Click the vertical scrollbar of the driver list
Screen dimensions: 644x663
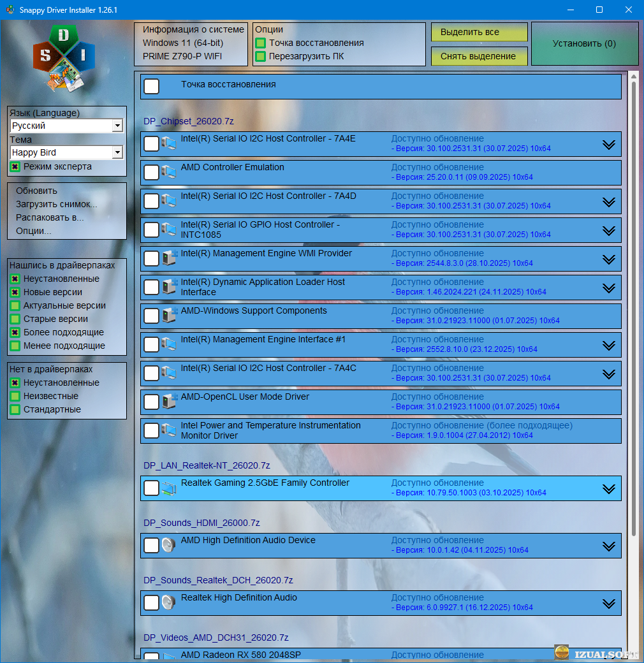point(633,306)
